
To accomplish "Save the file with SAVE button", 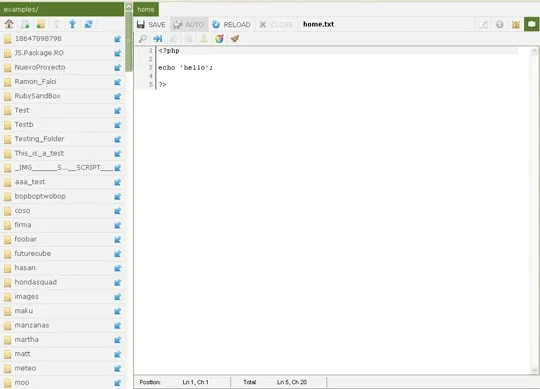I will pos(151,24).
